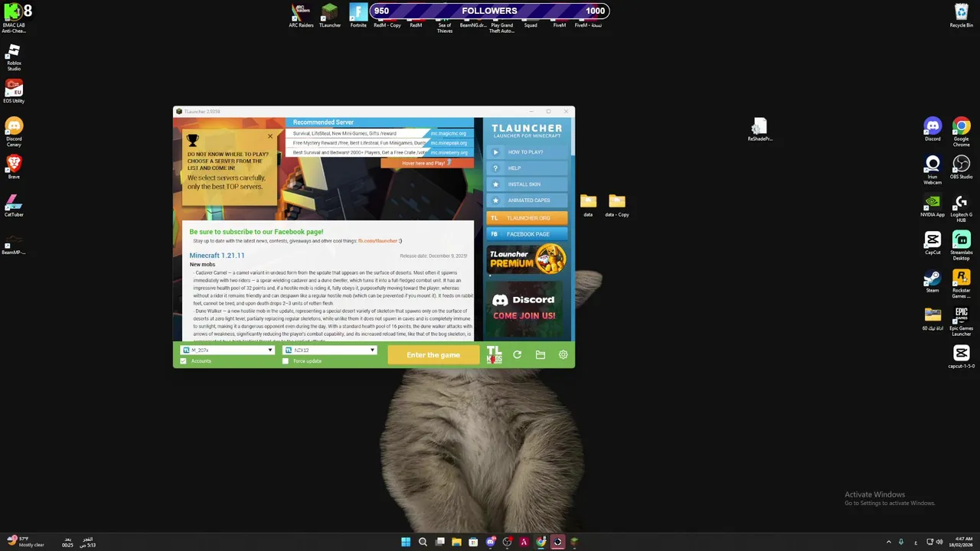Viewport: 980px width, 551px height.
Task: Open ARC Raiders desktop shortcut
Action: click(301, 16)
